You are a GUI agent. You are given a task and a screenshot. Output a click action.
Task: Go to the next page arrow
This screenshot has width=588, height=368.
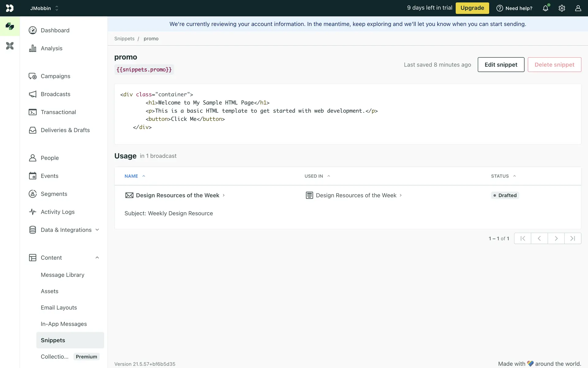tap(556, 238)
